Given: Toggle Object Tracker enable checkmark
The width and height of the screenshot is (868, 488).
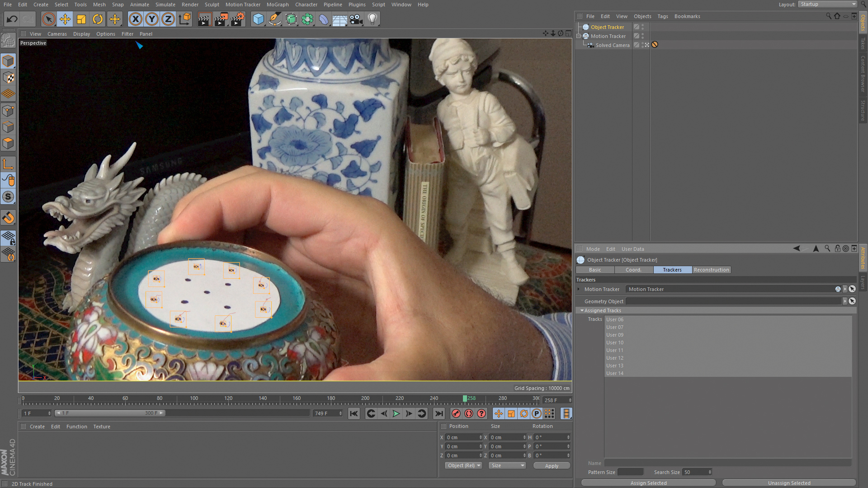Looking at the screenshot, I should click(637, 27).
